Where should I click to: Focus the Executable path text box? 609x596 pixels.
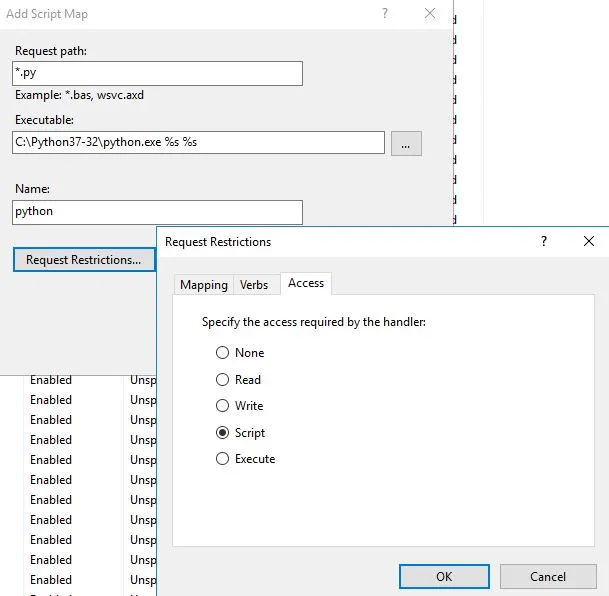(x=198, y=142)
